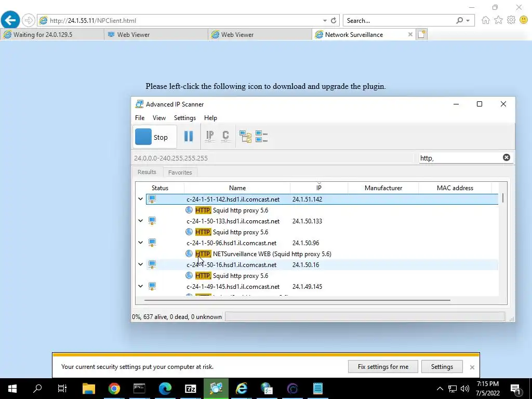Screen dimensions: 532x399
Task: Open the search provider dropdown arrow
Action: [x=468, y=21]
